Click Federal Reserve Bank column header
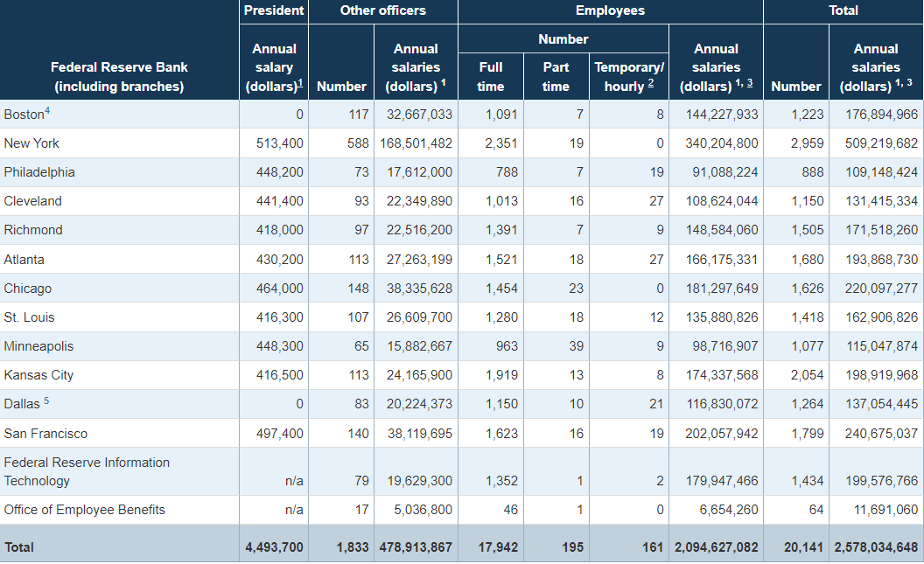The height and width of the screenshot is (564, 924). click(x=119, y=77)
